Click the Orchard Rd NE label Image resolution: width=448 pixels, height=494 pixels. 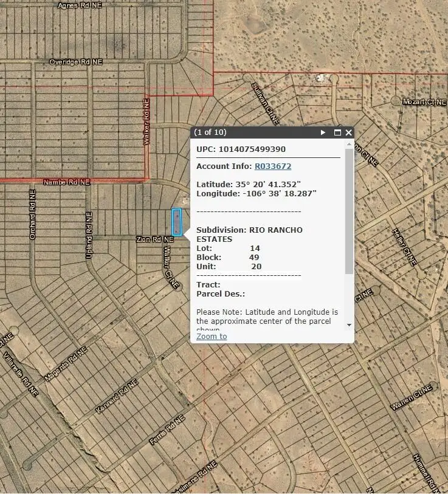coord(32,214)
